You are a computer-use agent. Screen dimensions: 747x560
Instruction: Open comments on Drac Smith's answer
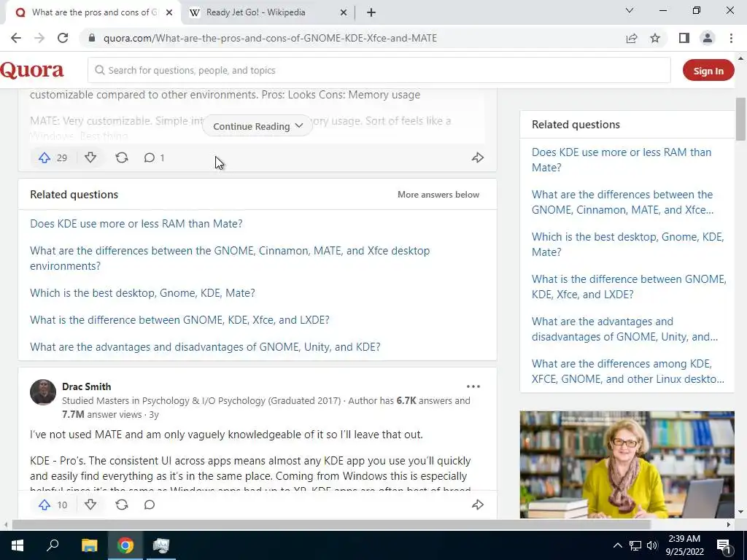149,505
